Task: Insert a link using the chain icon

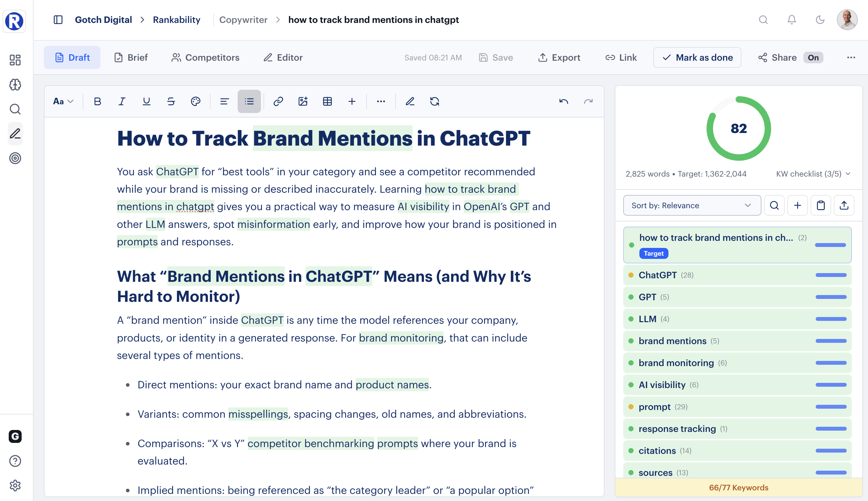Action: point(278,101)
